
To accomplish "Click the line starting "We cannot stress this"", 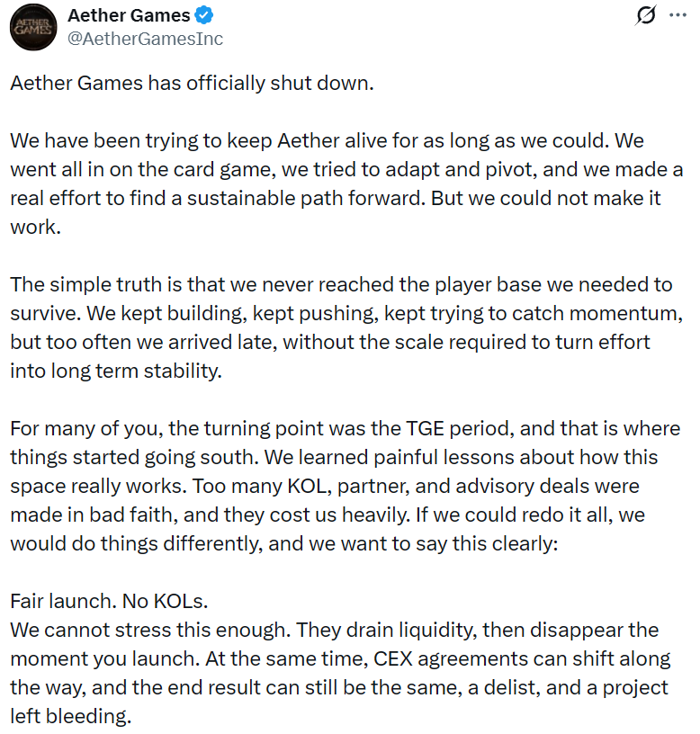I will click(x=334, y=630).
